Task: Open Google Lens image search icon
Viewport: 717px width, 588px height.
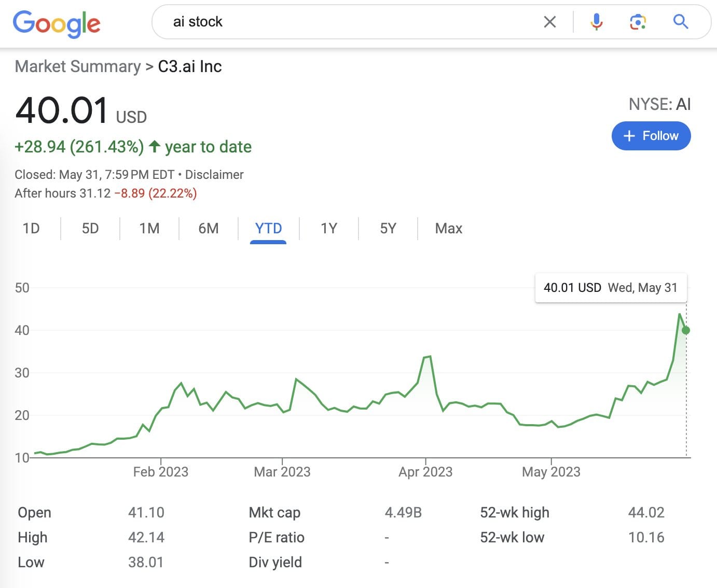Action: [x=638, y=22]
